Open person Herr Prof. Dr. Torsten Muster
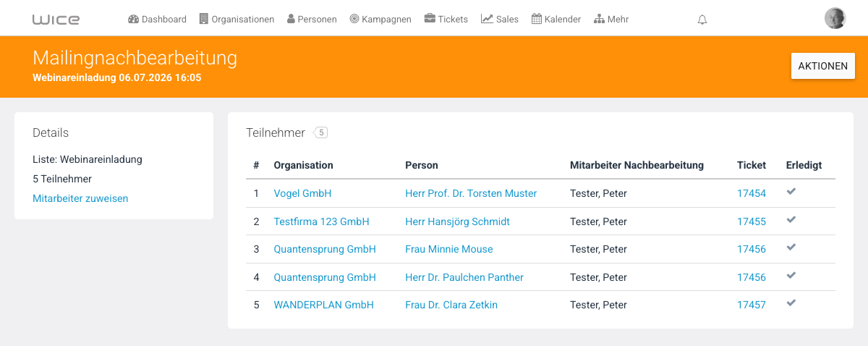Screen dimensions: 868x346 471,193
